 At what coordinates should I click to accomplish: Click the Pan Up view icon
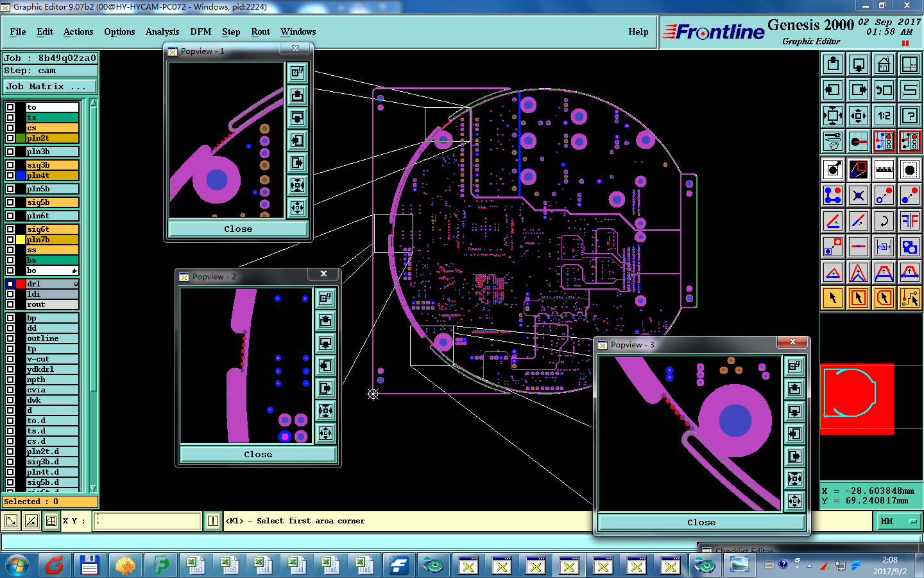[x=833, y=64]
